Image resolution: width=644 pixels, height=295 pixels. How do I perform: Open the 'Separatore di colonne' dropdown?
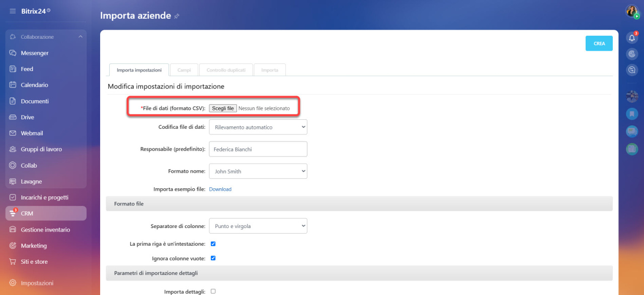(258, 226)
